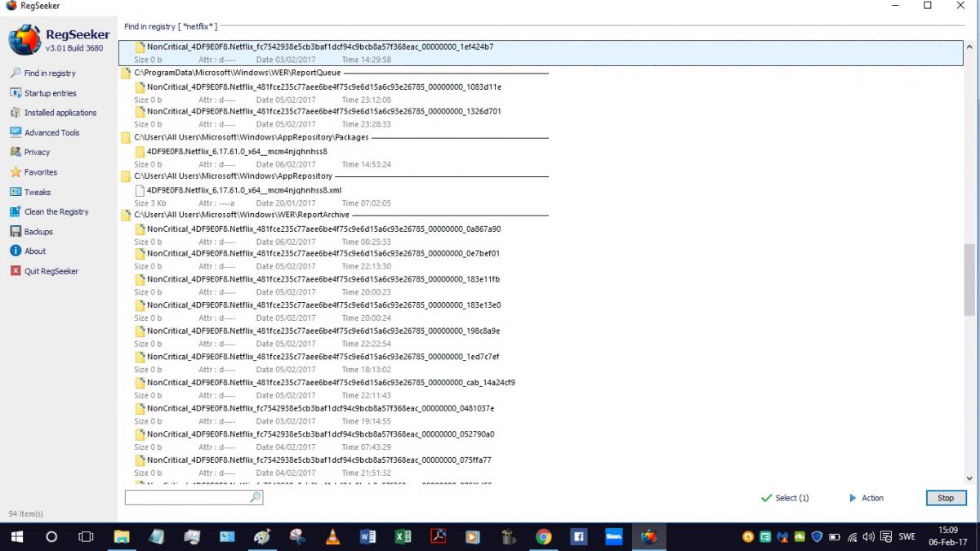The image size is (980, 551).
Task: Select the entry ending in 1326d701
Action: pos(324,112)
